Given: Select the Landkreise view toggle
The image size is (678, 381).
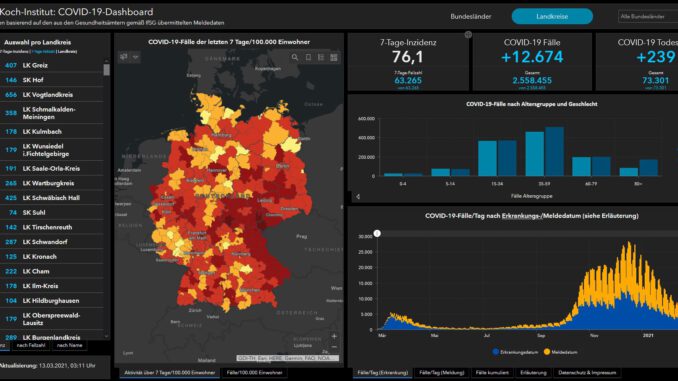Looking at the screenshot, I should [552, 16].
